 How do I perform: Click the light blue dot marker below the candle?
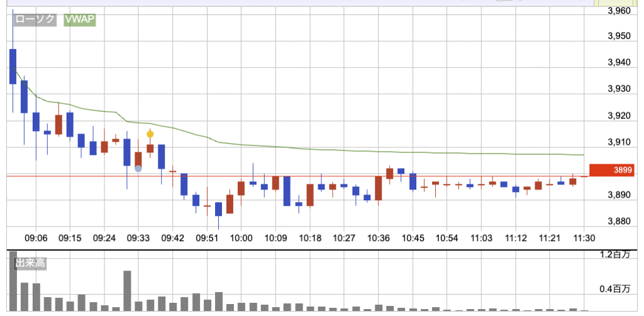138,168
